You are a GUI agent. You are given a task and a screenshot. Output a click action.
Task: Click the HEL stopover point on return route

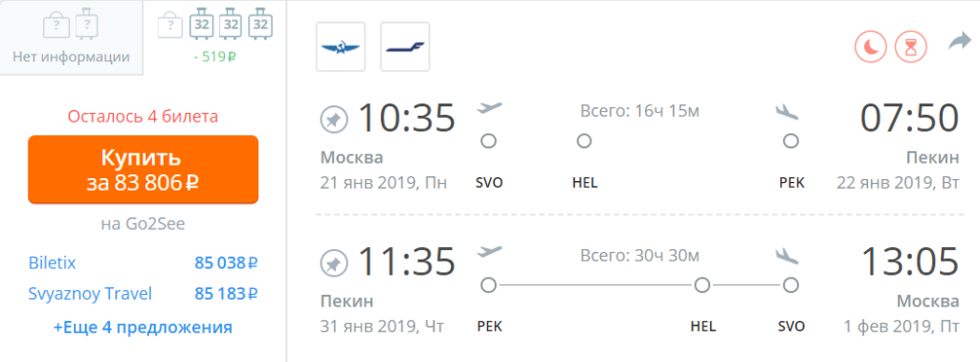702,285
